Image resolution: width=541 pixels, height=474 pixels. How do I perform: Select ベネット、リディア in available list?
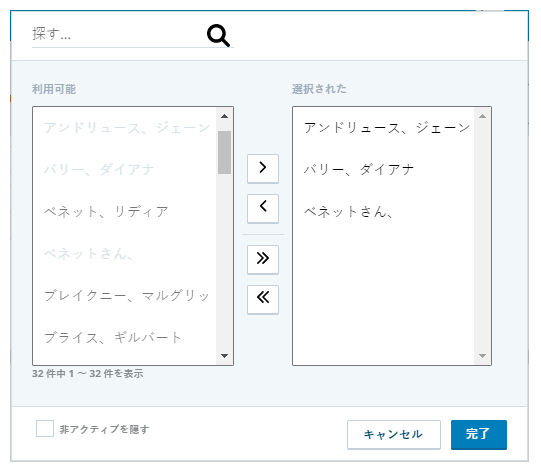tap(124, 211)
